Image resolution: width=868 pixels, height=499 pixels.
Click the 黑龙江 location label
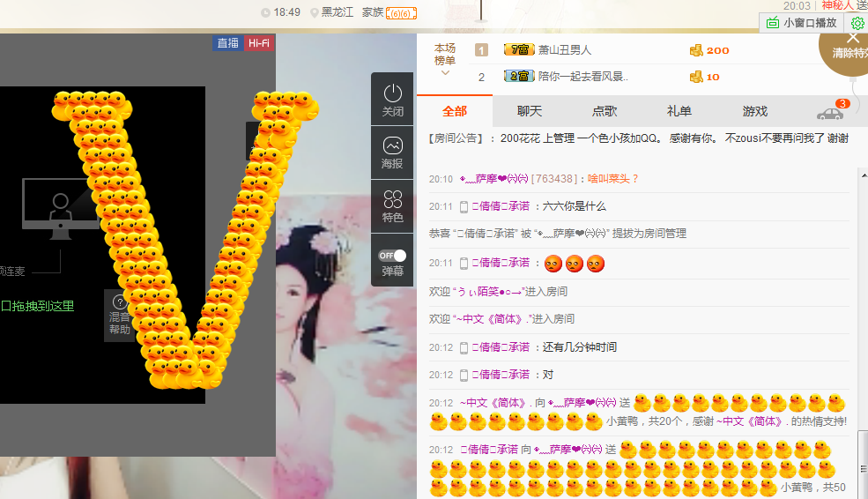[338, 12]
